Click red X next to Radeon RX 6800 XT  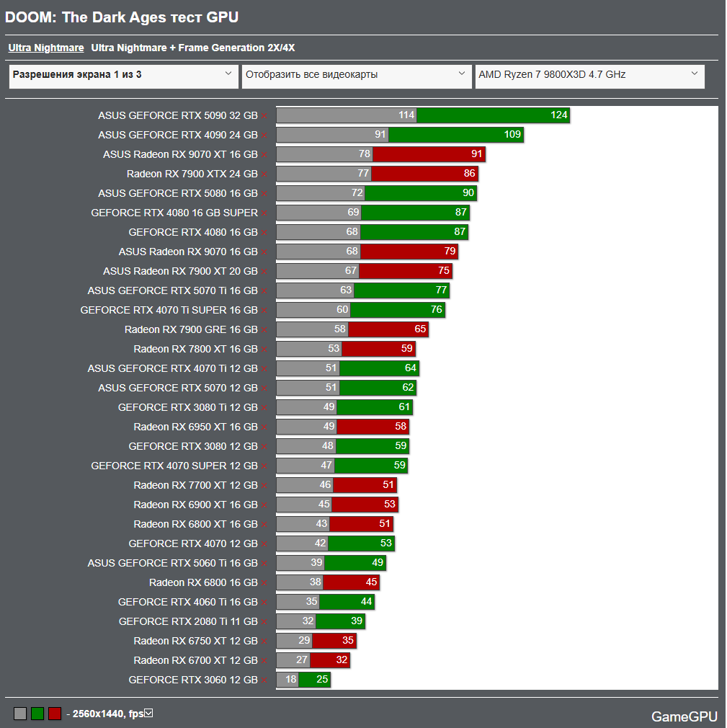[x=264, y=525]
